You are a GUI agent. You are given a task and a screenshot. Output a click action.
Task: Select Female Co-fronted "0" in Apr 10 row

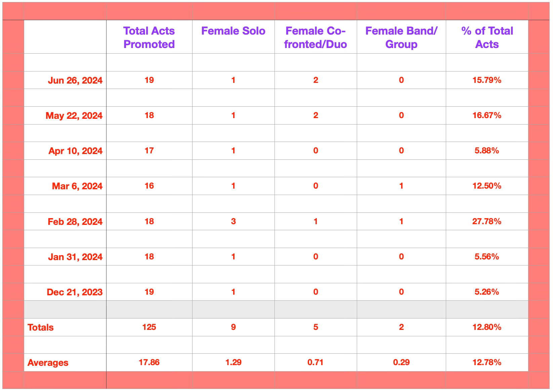[x=315, y=150]
